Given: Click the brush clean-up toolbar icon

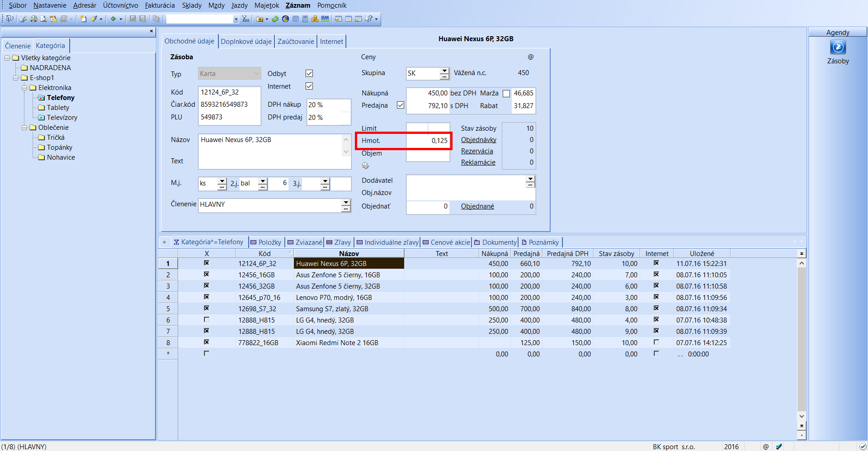Looking at the screenshot, I should (x=94, y=19).
